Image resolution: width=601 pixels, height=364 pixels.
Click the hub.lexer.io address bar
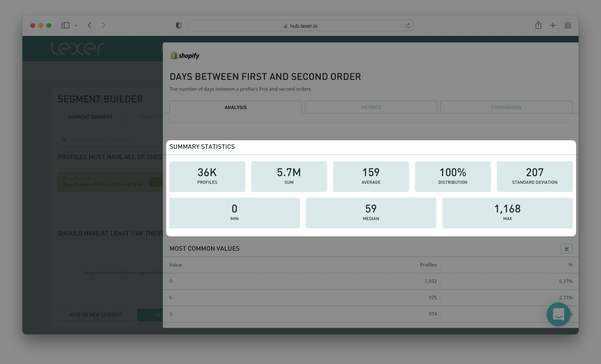pos(300,26)
